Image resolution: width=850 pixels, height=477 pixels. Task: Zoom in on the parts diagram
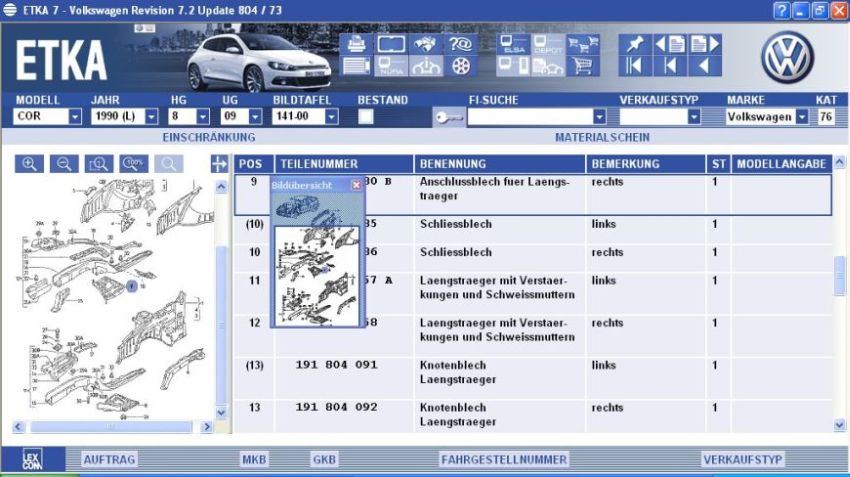(30, 164)
